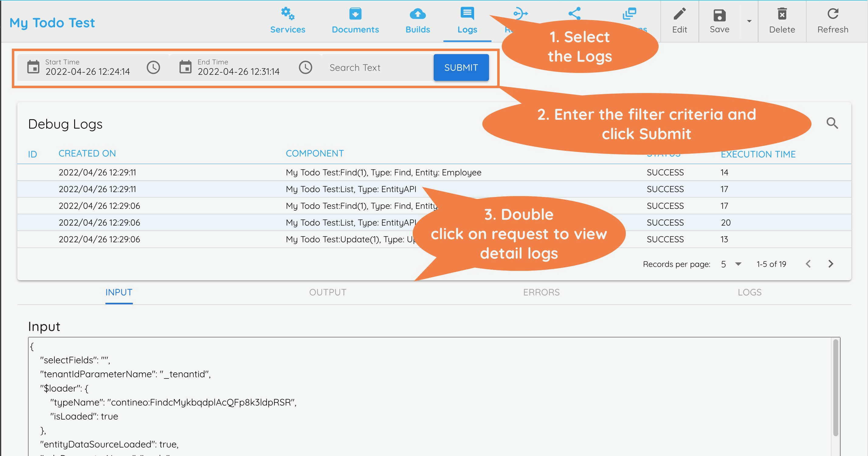Image resolution: width=868 pixels, height=456 pixels.
Task: Go to the next page of log records
Action: [x=831, y=264]
